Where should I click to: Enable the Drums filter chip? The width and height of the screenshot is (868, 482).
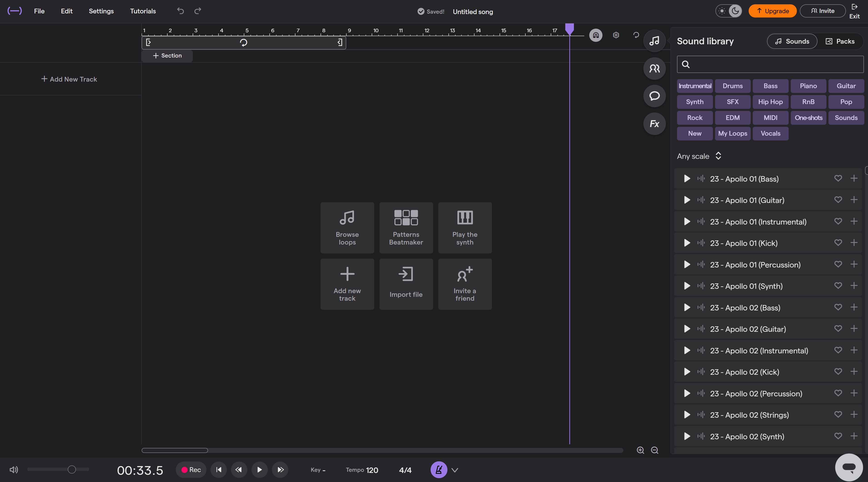pos(733,86)
